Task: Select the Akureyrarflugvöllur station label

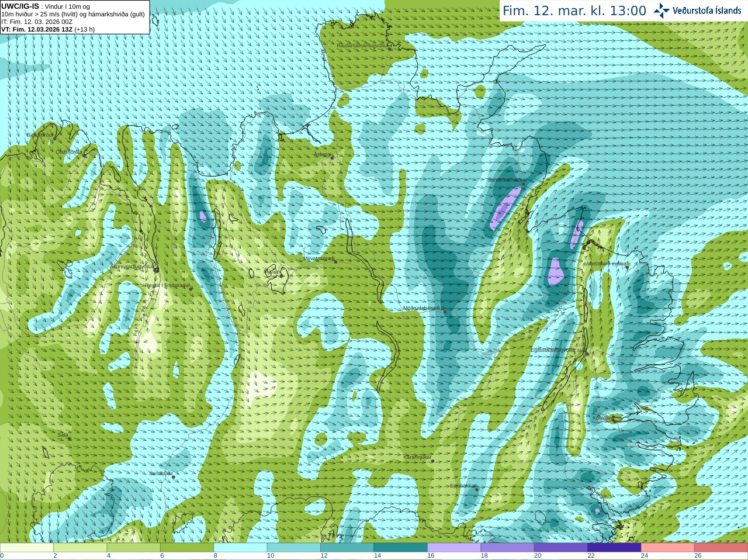Action: click(x=132, y=267)
